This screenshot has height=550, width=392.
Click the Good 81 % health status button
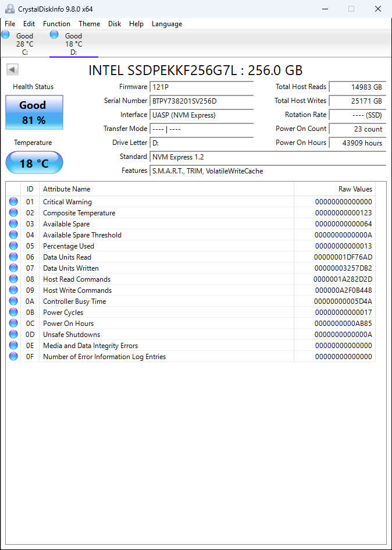coord(34,112)
